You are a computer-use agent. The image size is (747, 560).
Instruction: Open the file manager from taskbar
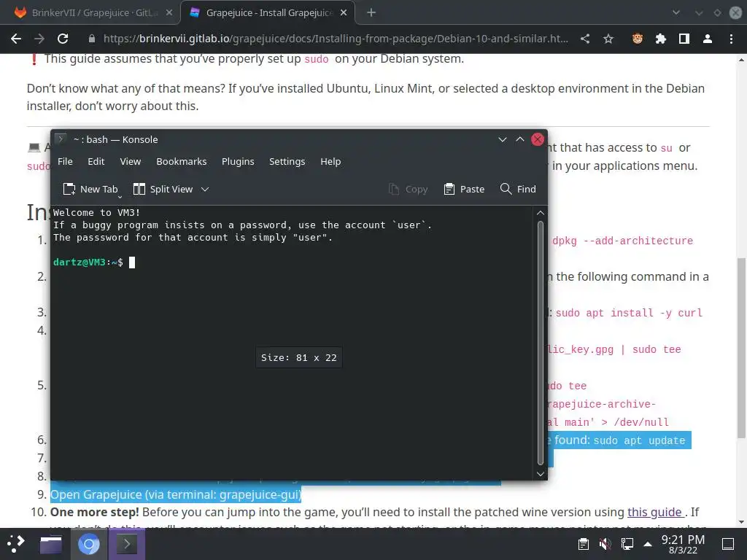[50, 544]
